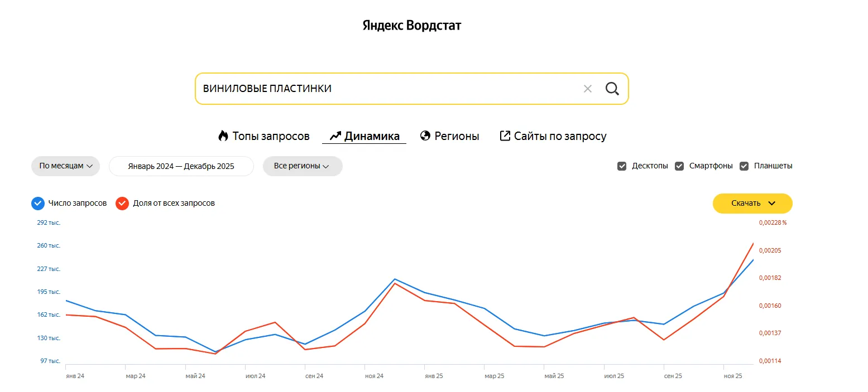Click the trending arrow Dynamics icon
The height and width of the screenshot is (392, 868).
point(335,135)
